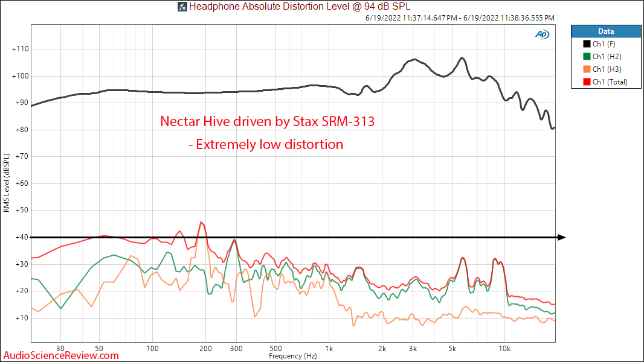Click the "200" frequency tick label

[205, 349]
